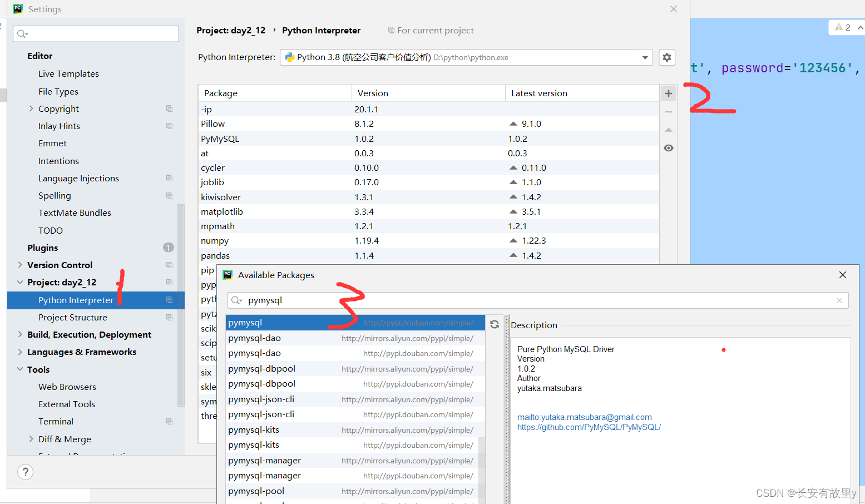865x504 pixels.
Task: Click the warnings indicator in the editor
Action: pos(843,27)
